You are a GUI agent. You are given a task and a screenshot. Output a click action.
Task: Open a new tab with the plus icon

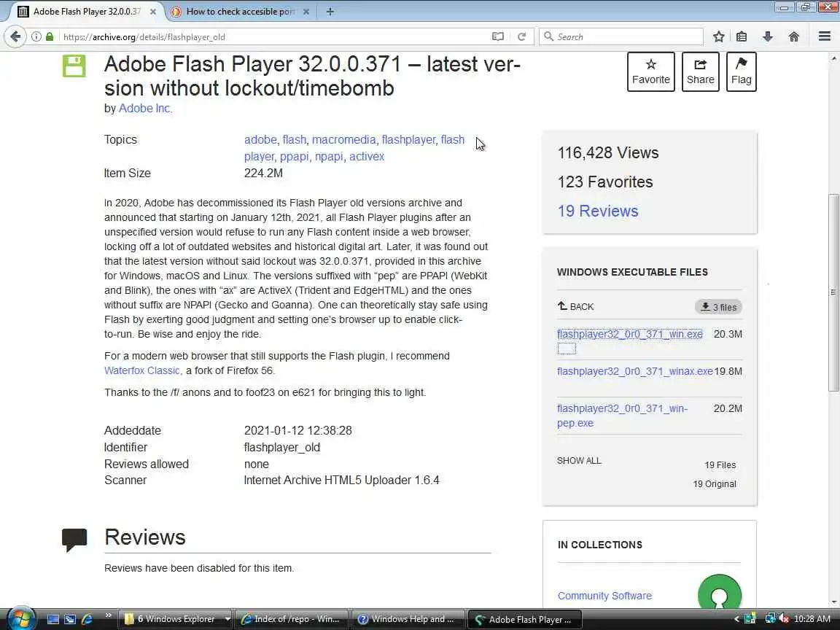(x=330, y=11)
